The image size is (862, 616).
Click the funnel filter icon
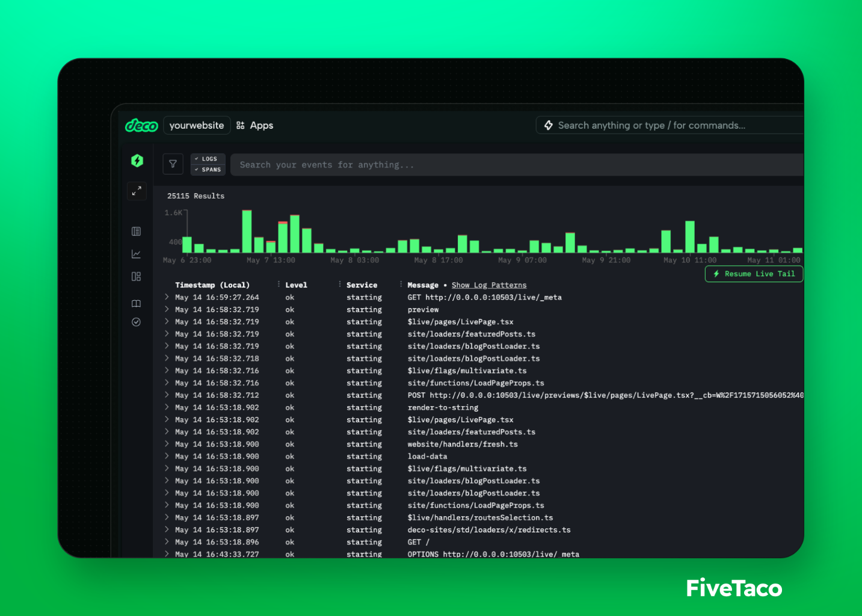click(x=173, y=164)
